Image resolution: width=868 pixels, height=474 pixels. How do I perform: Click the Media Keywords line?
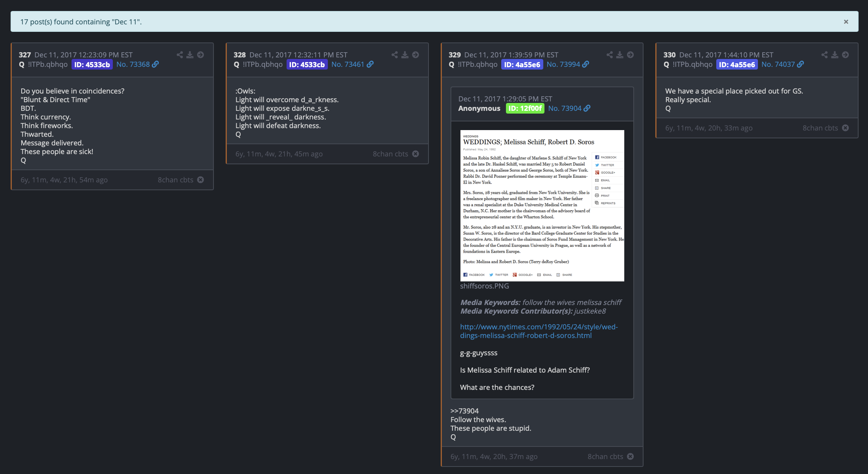pos(541,302)
